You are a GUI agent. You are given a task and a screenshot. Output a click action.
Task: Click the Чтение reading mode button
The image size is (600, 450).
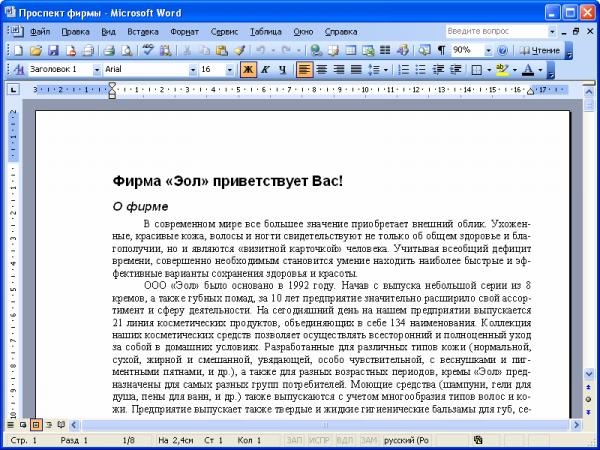click(x=539, y=50)
